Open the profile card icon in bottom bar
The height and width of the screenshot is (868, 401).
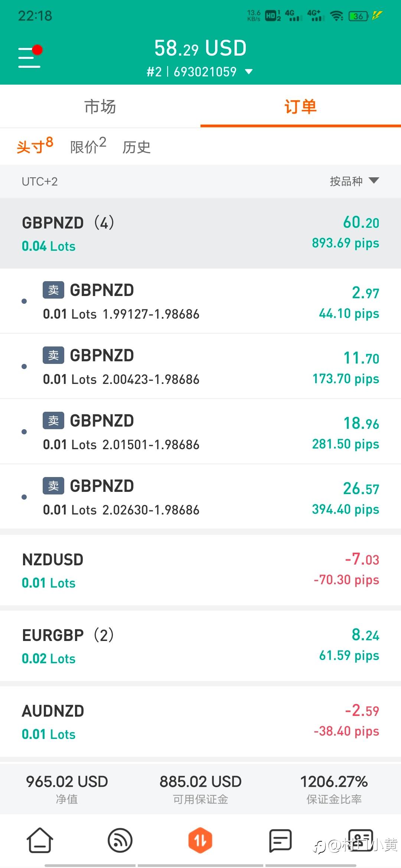tap(361, 840)
